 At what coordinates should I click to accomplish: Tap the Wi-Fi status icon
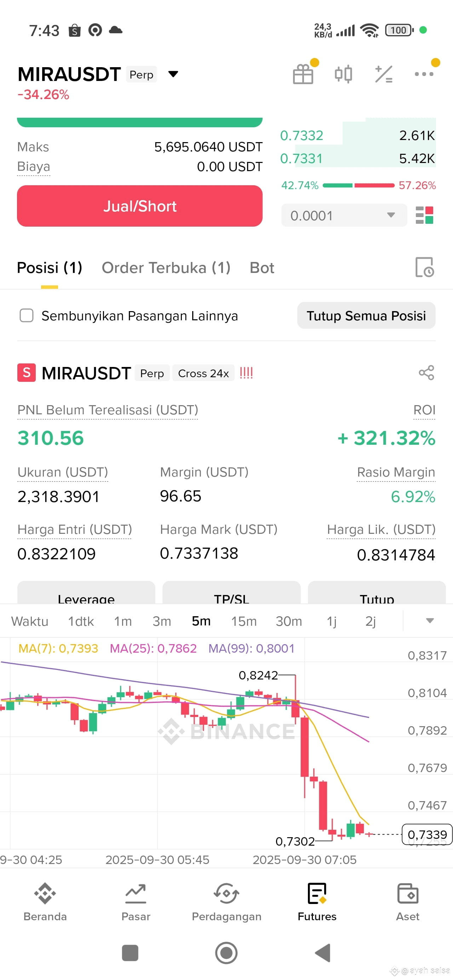[369, 30]
